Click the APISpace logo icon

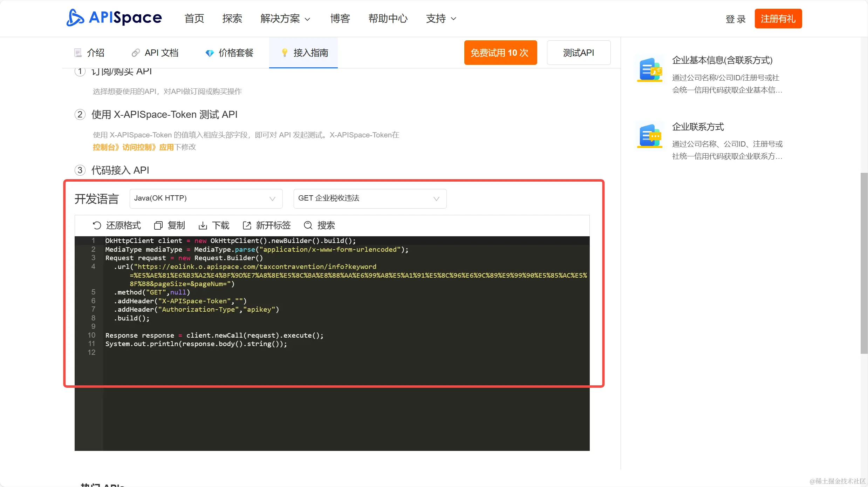(75, 18)
